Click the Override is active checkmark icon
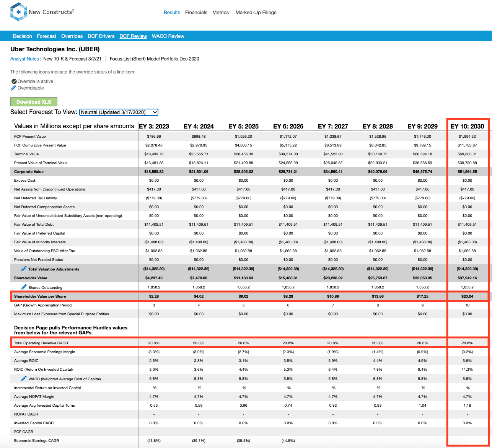Image resolution: width=492 pixels, height=448 pixels. pyautogui.click(x=14, y=81)
